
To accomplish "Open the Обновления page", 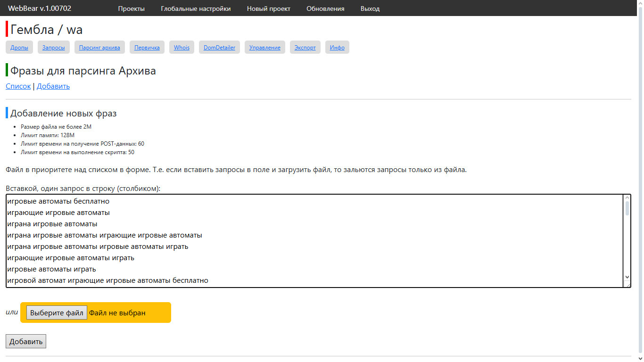I will click(x=325, y=8).
